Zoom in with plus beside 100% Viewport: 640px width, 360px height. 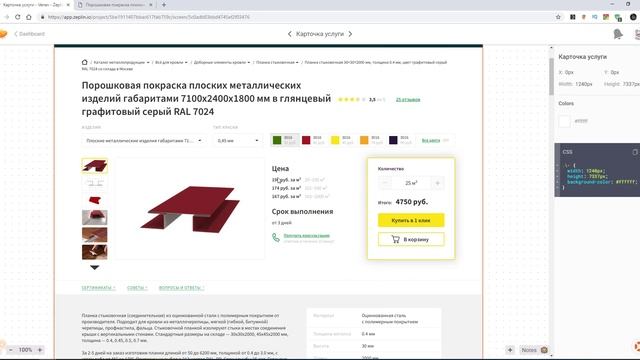tap(40, 350)
